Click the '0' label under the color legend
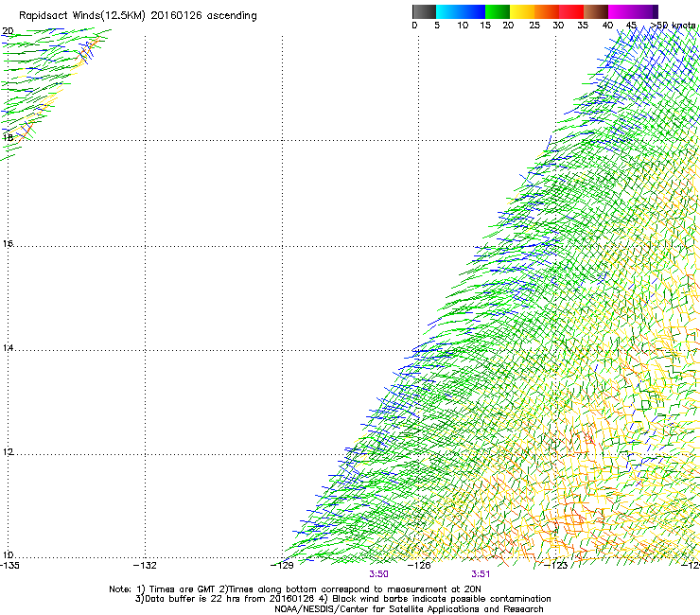Image resolution: width=700 pixels, height=615 pixels. click(414, 26)
